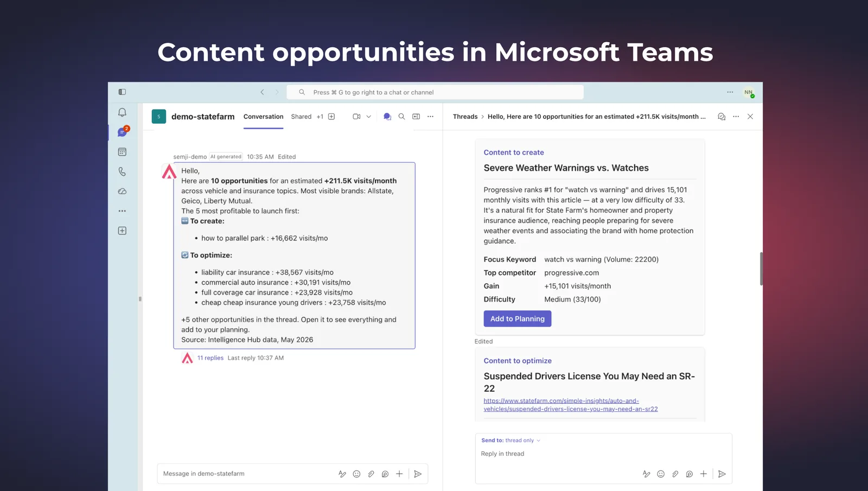The width and height of the screenshot is (868, 491).
Task: Show the +1 hidden tab
Action: click(x=320, y=117)
